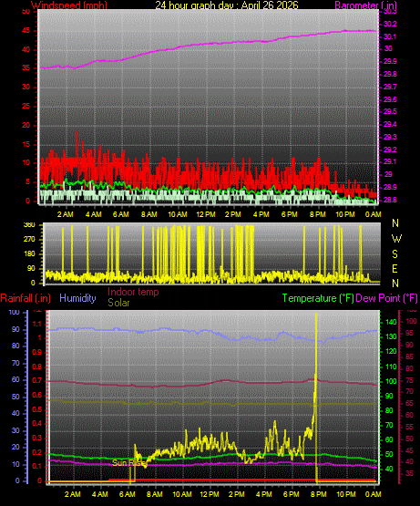Viewport: 420px width, 506px height.
Task: Click "12 PM" under the windspeed graph
Action: pos(206,214)
